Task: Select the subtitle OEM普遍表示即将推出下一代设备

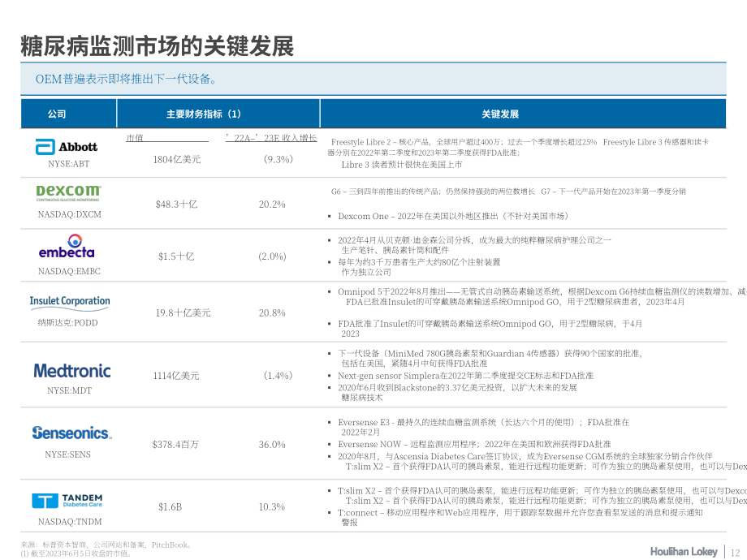Action: [x=126, y=79]
